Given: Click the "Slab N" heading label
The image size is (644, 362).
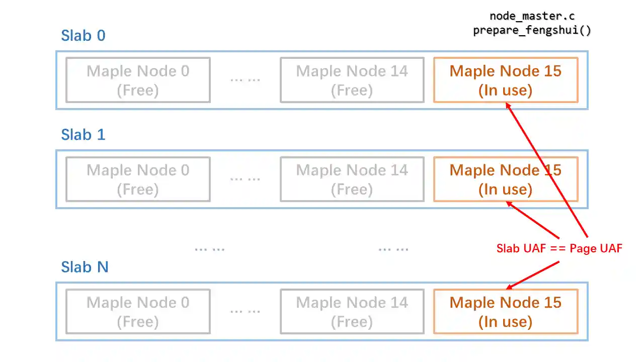Looking at the screenshot, I should click(x=85, y=267).
